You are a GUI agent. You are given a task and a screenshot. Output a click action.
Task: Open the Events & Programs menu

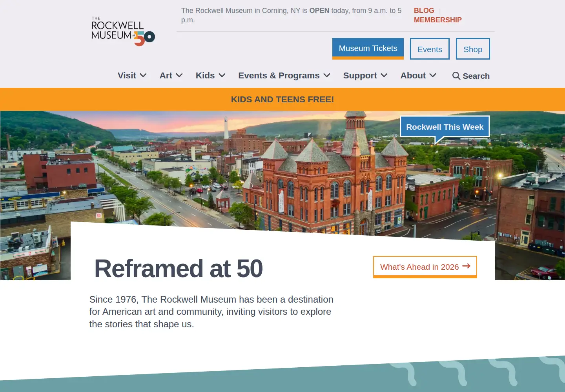[279, 76]
